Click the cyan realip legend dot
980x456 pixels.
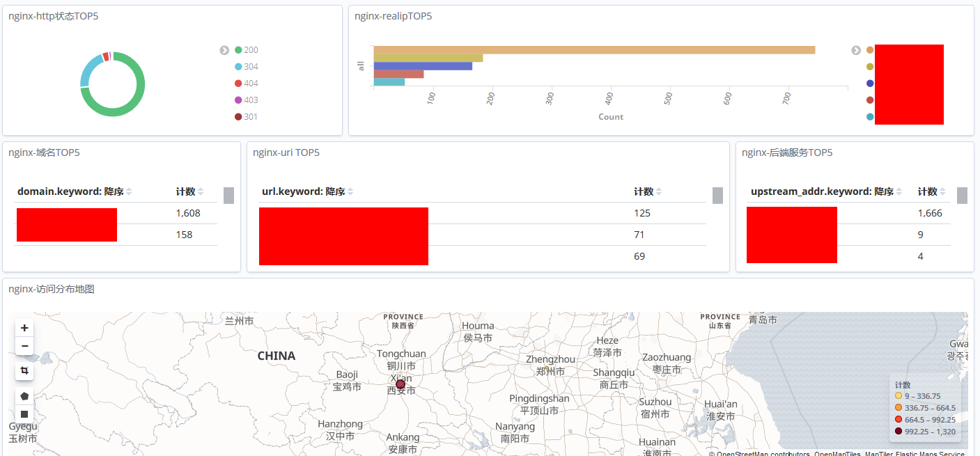pos(870,117)
